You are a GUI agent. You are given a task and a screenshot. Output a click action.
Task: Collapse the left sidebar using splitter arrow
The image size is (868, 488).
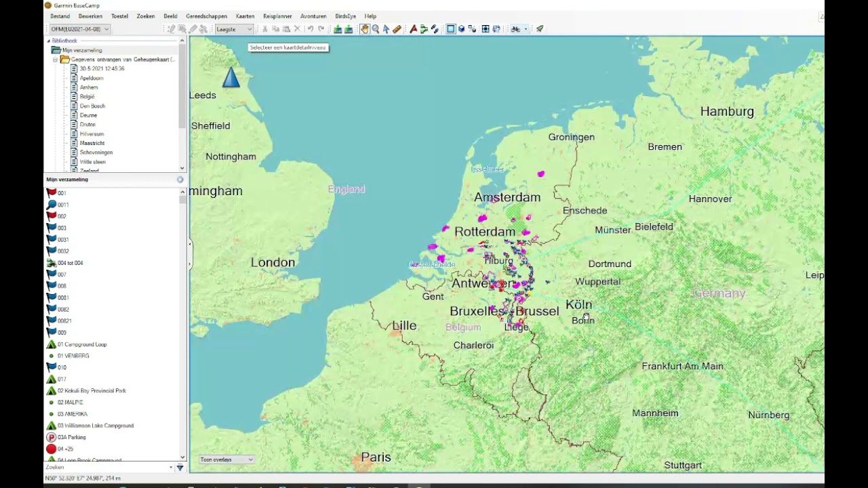pyautogui.click(x=190, y=244)
